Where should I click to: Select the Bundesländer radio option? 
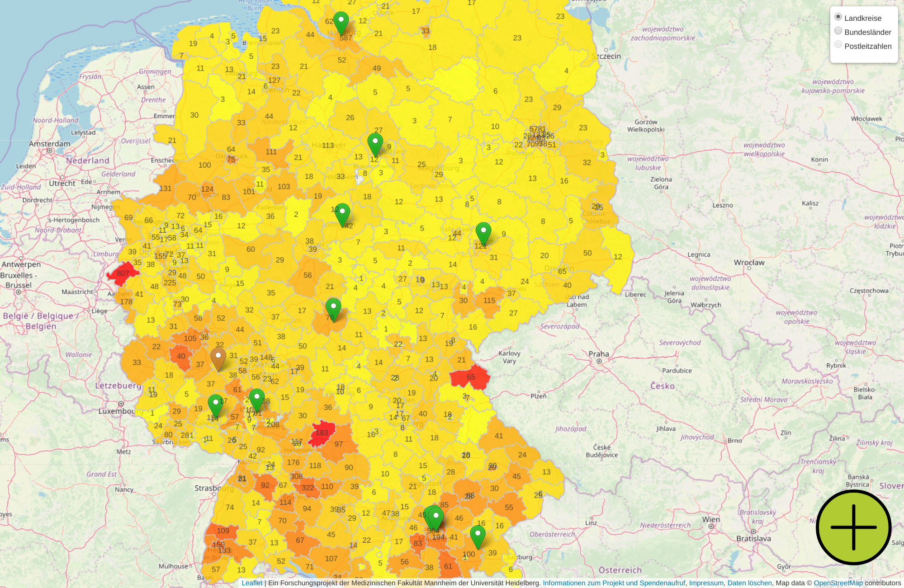[x=838, y=31]
